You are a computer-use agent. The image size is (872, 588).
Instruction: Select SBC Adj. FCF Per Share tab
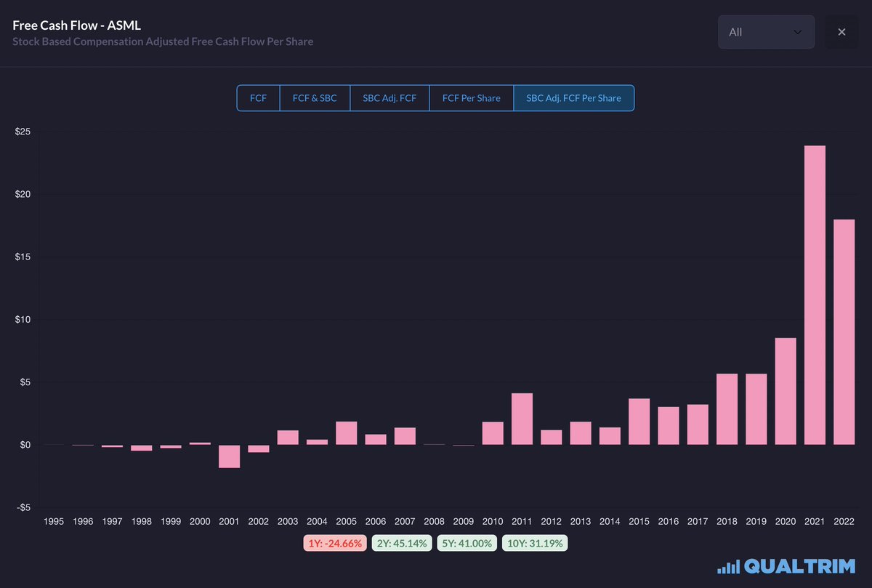(x=573, y=98)
